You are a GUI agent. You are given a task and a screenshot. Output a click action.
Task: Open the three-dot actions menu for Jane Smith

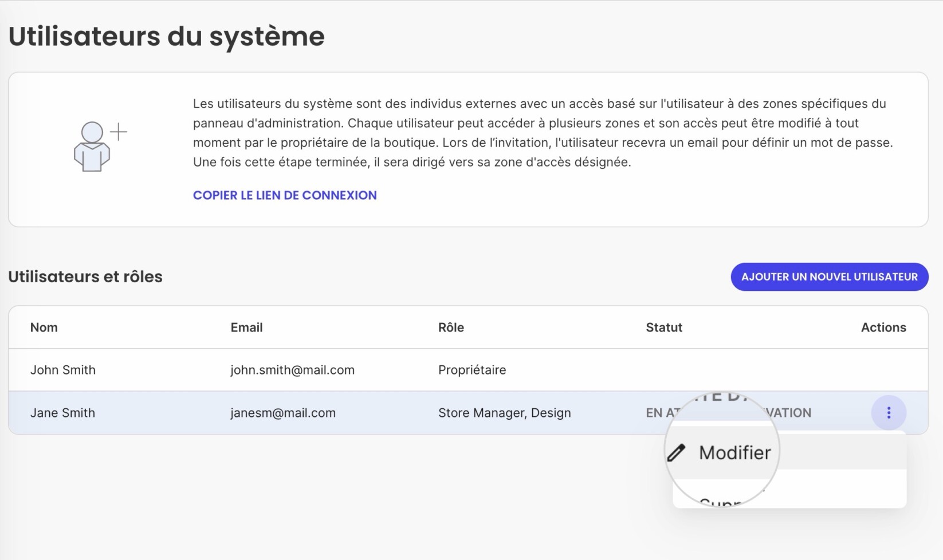pyautogui.click(x=889, y=412)
